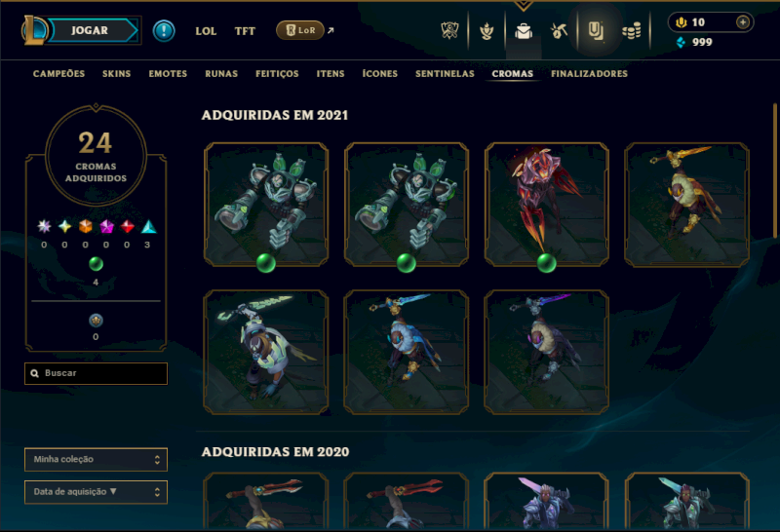
Task: Open the Clash trophy icon in top bar
Action: tap(449, 31)
